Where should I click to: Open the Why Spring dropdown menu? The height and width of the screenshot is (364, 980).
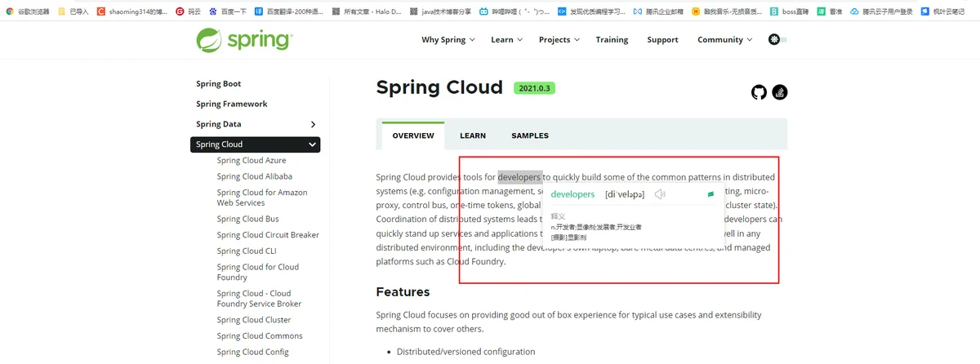click(448, 39)
